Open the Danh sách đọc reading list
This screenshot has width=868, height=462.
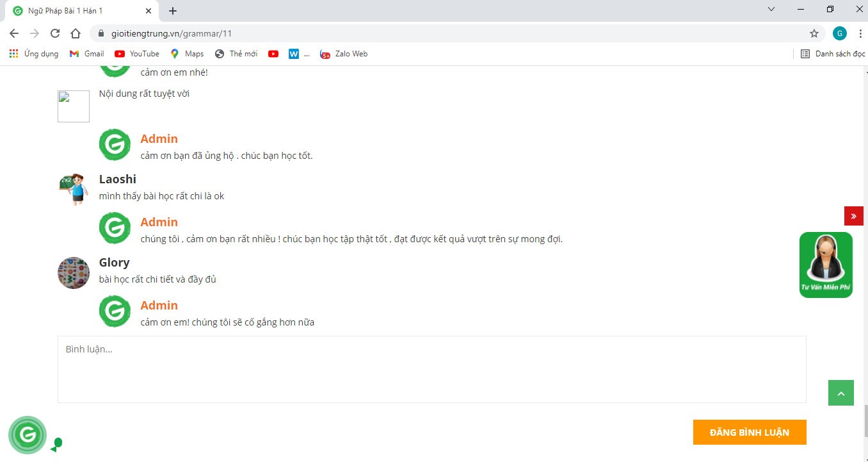point(833,54)
